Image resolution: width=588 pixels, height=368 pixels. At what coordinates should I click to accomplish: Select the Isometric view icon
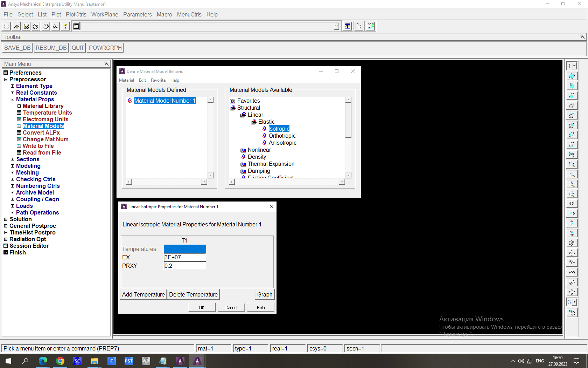572,76
